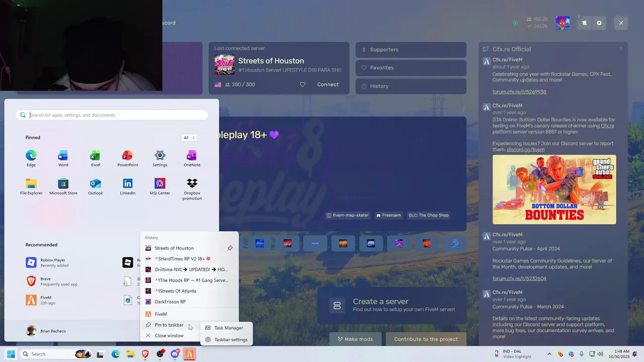Image resolution: width=644 pixels, height=362 pixels.
Task: Open Task View on the taskbar
Action: coord(100,354)
